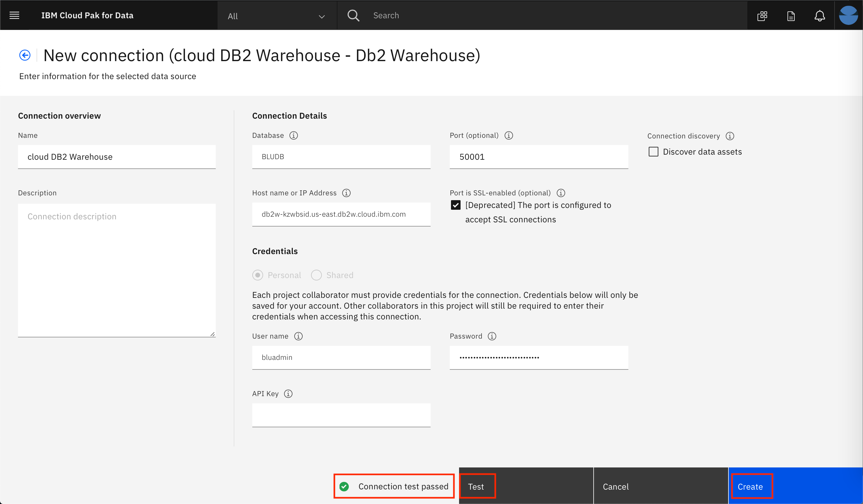Click the search magnifier icon
Screen dimensions: 863x504
353,15
